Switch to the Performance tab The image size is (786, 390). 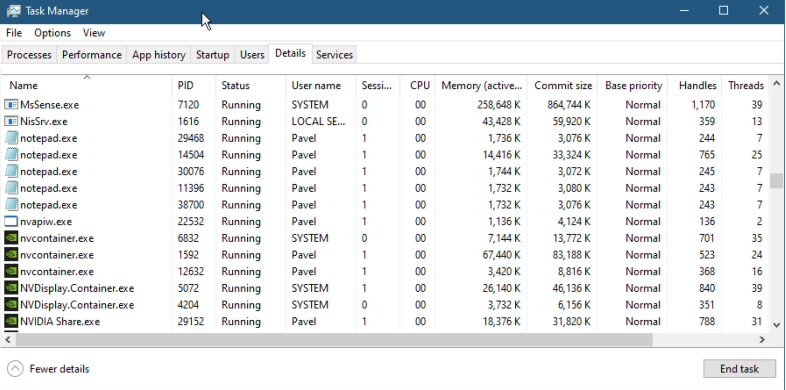[92, 55]
